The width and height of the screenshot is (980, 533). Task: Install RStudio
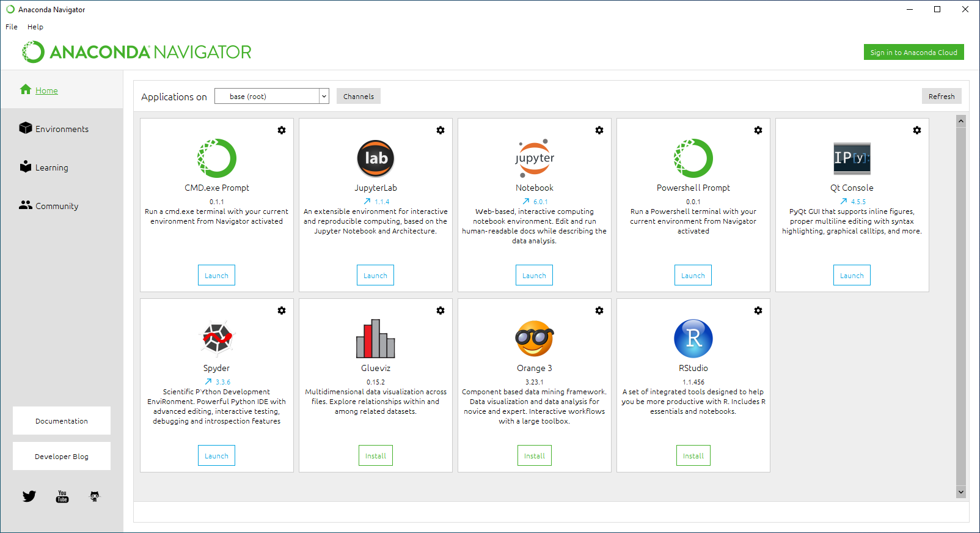tap(693, 455)
